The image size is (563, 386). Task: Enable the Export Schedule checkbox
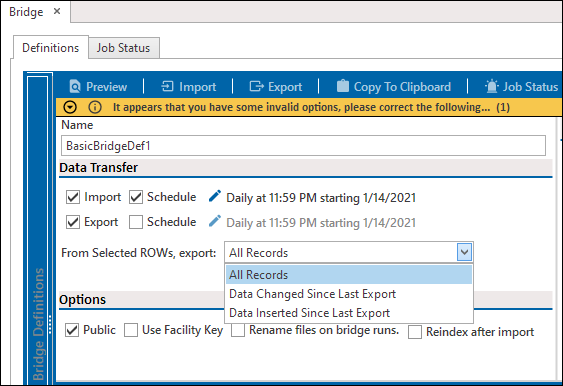(x=136, y=222)
